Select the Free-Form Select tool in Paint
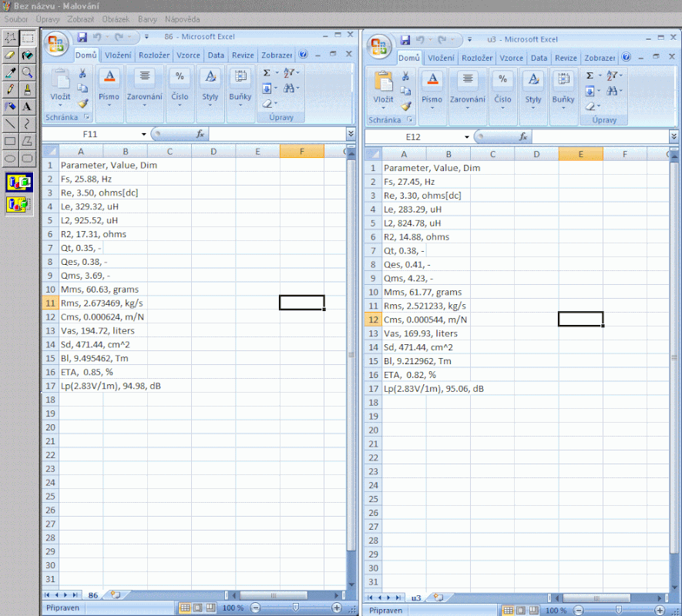The height and width of the screenshot is (616, 682). 10,38
